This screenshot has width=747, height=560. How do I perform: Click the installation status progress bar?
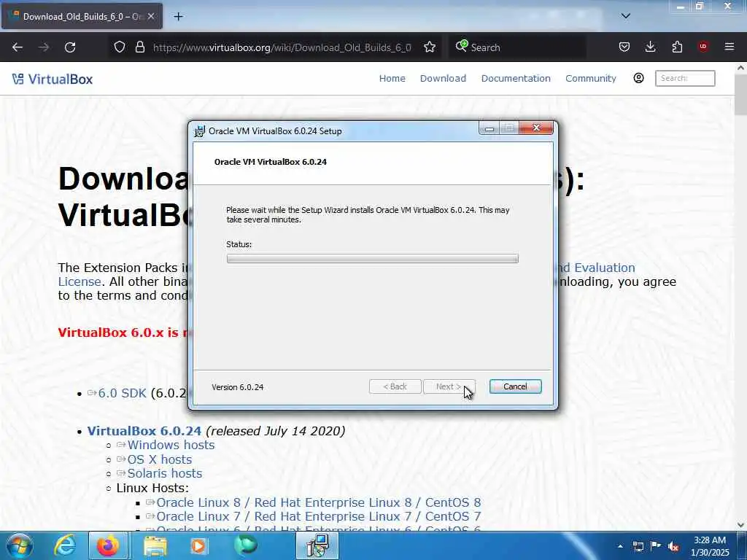coord(372,259)
